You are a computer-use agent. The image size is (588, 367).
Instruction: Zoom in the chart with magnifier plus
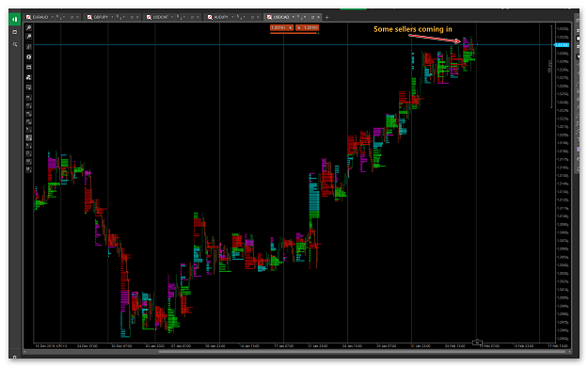coord(28,28)
